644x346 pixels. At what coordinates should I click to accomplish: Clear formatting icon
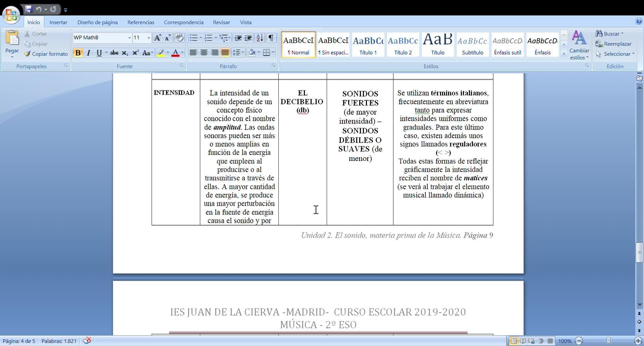tap(179, 38)
